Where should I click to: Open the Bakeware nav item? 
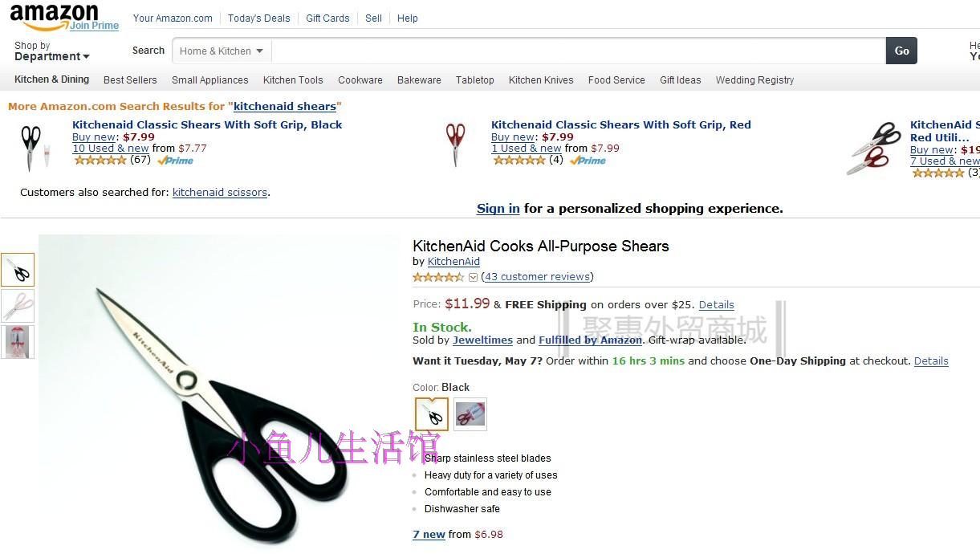(x=419, y=79)
